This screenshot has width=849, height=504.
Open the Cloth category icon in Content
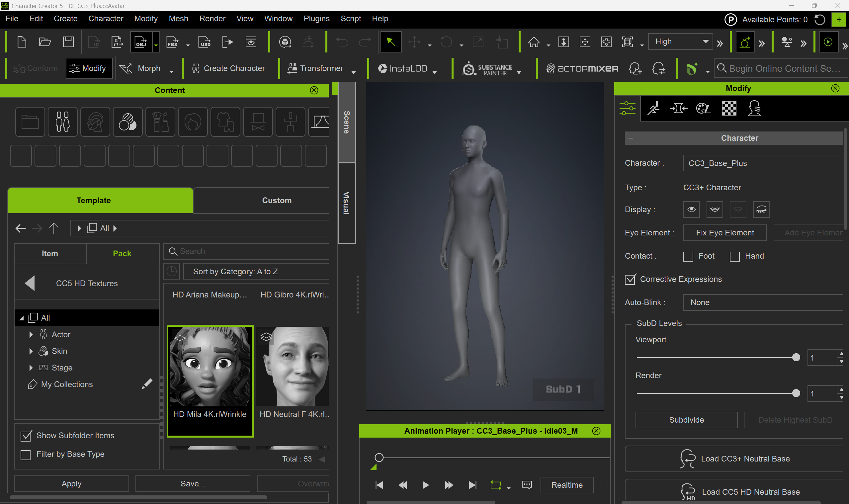click(x=225, y=122)
